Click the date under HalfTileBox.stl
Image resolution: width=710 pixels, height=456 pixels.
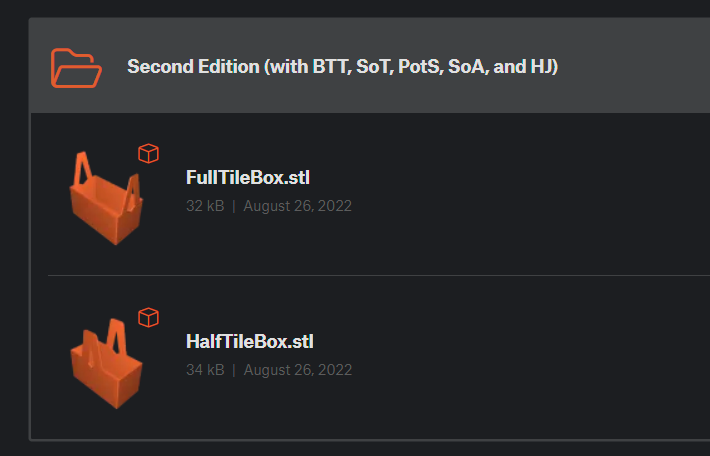click(297, 370)
